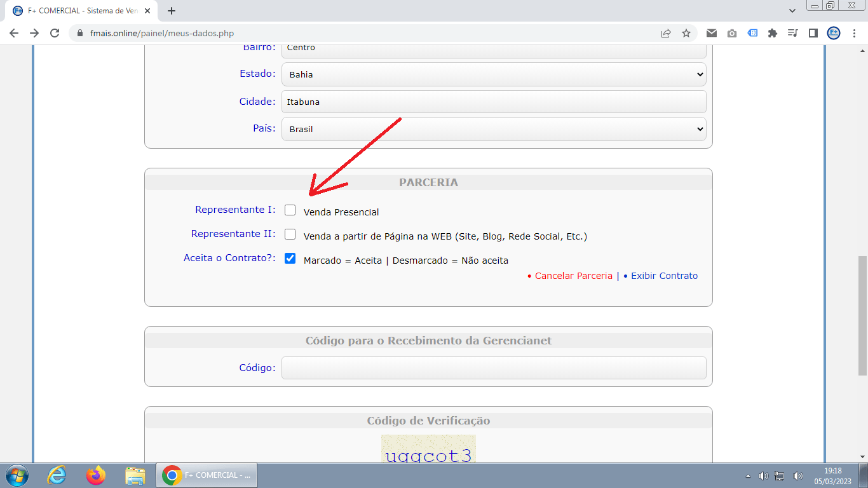Image resolution: width=868 pixels, height=488 pixels.
Task: Open the Exibir Contrato link
Action: click(663, 276)
